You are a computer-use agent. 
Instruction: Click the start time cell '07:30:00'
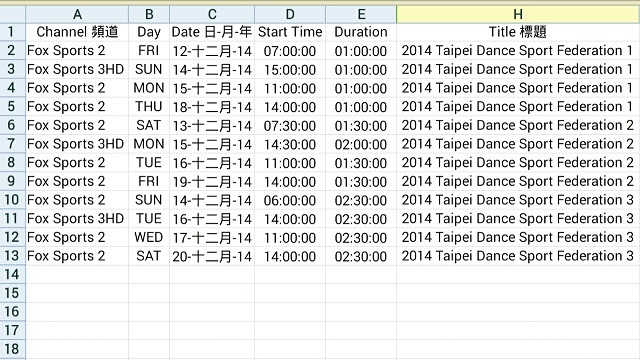(x=290, y=126)
